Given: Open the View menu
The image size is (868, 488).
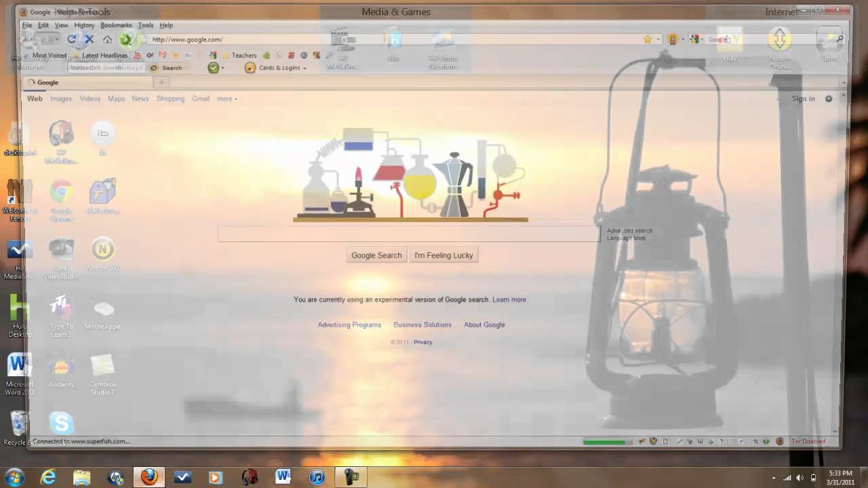Looking at the screenshot, I should pyautogui.click(x=61, y=25).
